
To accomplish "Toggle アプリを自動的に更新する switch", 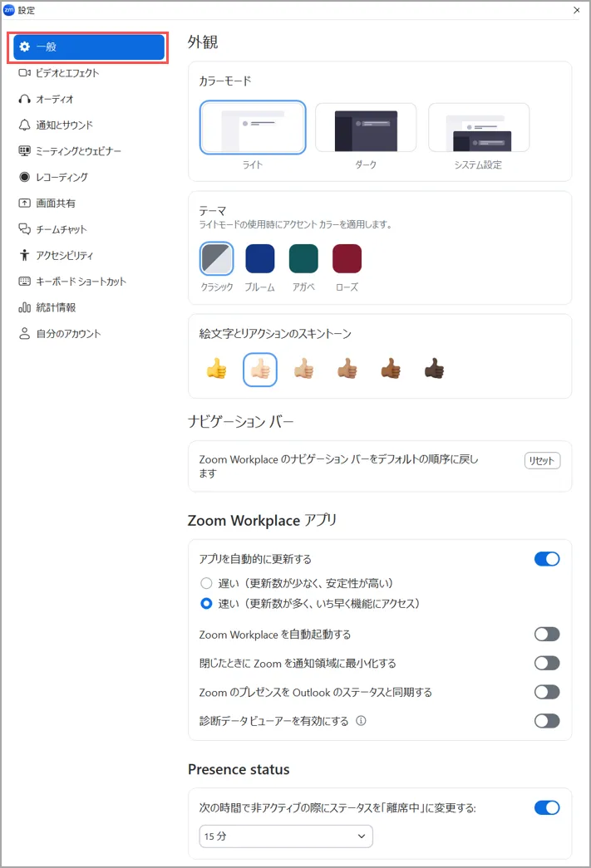I will pyautogui.click(x=547, y=559).
